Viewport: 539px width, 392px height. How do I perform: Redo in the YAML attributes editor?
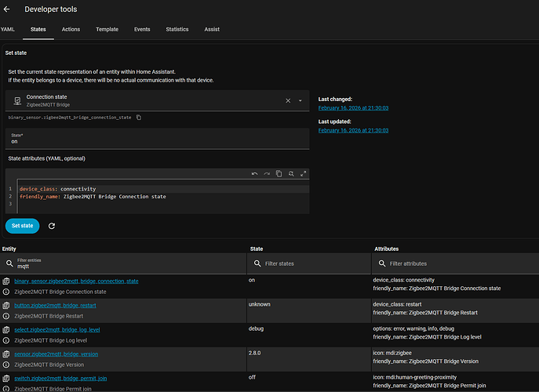coord(267,174)
